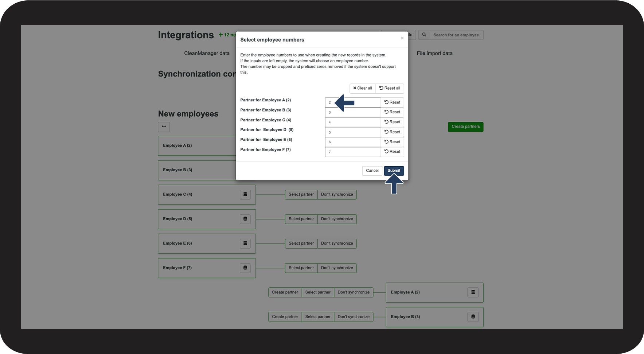The width and height of the screenshot is (644, 354).
Task: Click the double-arrow swap icon under New employees
Action: point(164,127)
